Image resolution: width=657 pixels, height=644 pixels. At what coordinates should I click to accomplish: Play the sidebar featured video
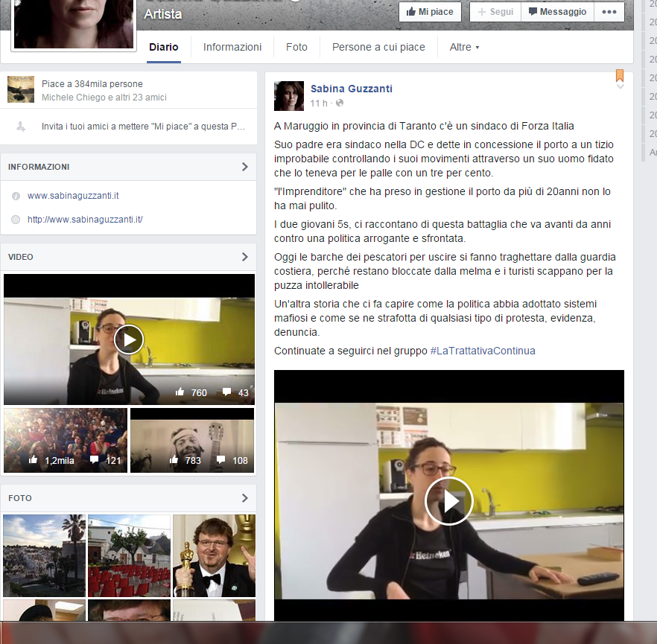click(129, 339)
